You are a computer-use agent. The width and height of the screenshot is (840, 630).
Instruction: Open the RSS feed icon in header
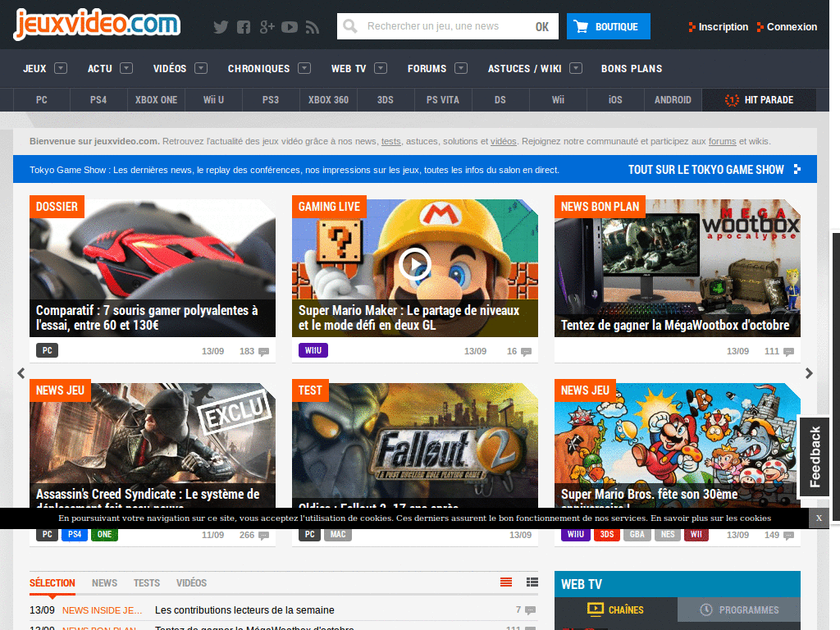coord(313,27)
